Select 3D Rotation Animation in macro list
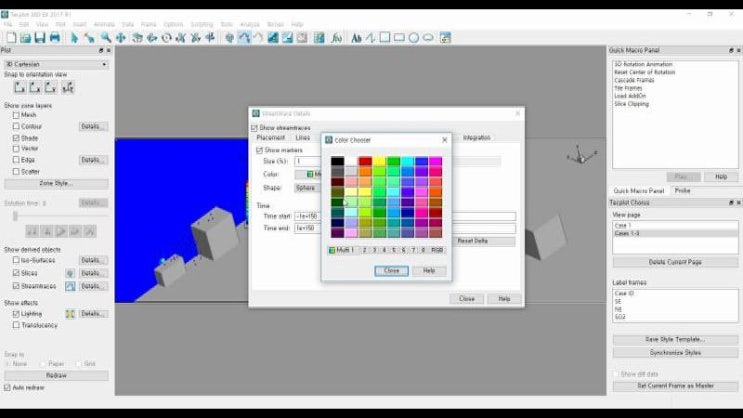Viewport: 743px width, 418px height. [645, 65]
